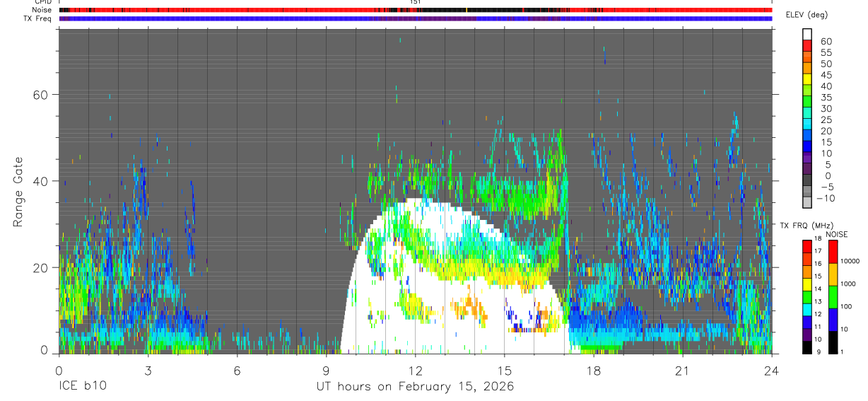Click the '21' hour tick on x-axis
This screenshot has width=868, height=401.
[x=682, y=371]
